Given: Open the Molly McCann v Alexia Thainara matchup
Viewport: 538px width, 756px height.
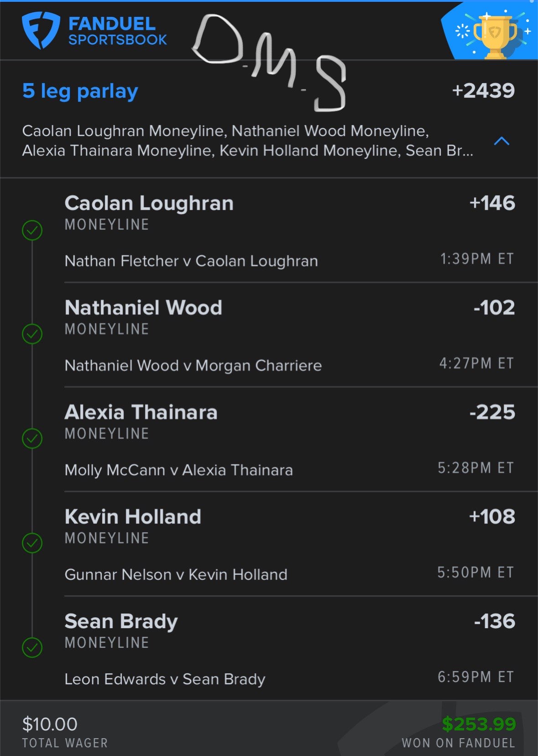Looking at the screenshot, I should coord(178,470).
